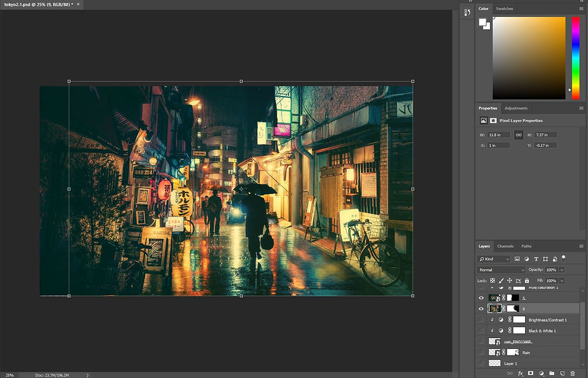588x378 pixels.
Task: Click the Black & White 1 adjustment icon
Action: 501,331
